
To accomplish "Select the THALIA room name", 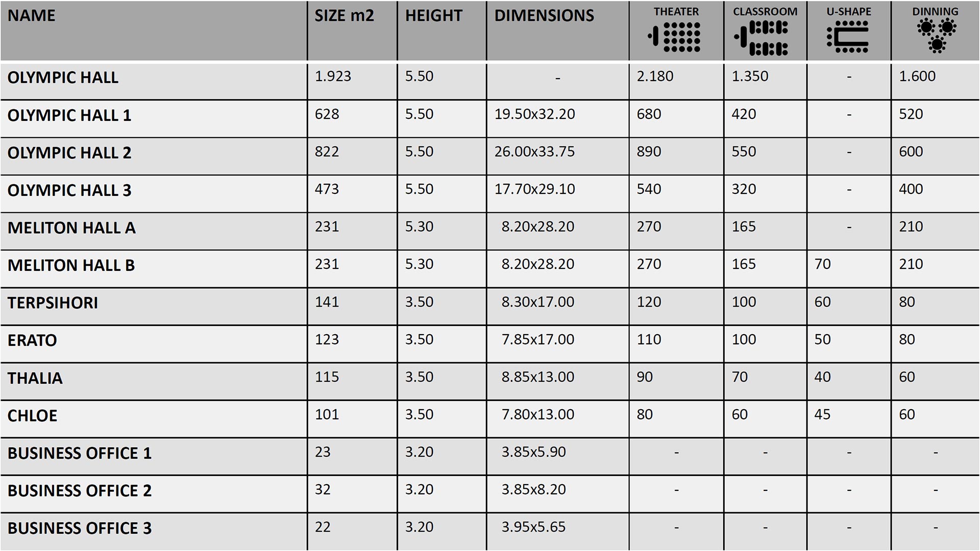I will [35, 378].
